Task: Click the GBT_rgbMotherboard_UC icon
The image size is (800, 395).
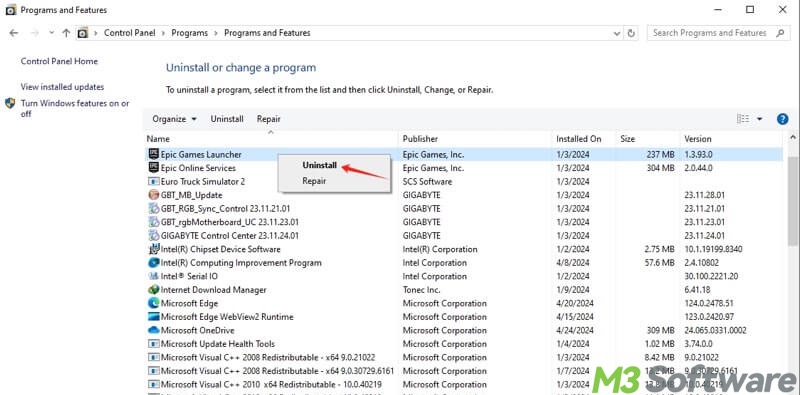Action: pyautogui.click(x=153, y=221)
